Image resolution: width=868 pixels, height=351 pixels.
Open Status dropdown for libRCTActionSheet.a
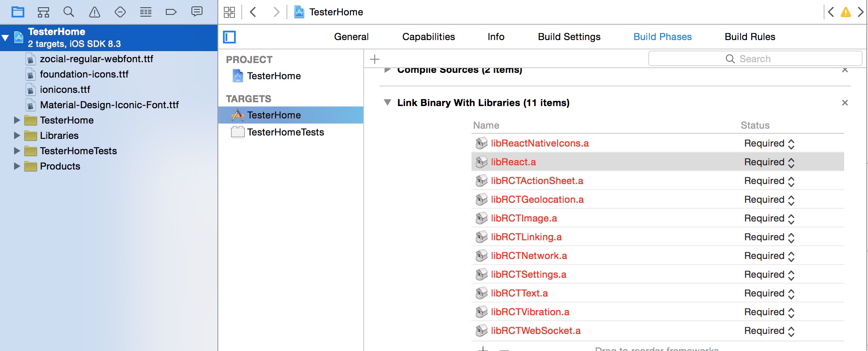770,181
